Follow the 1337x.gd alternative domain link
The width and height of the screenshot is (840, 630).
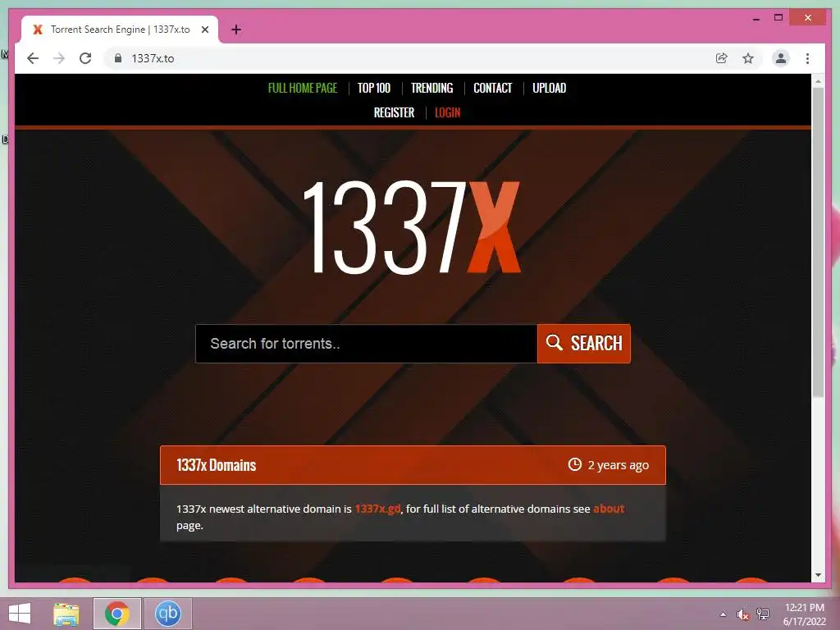tap(377, 509)
